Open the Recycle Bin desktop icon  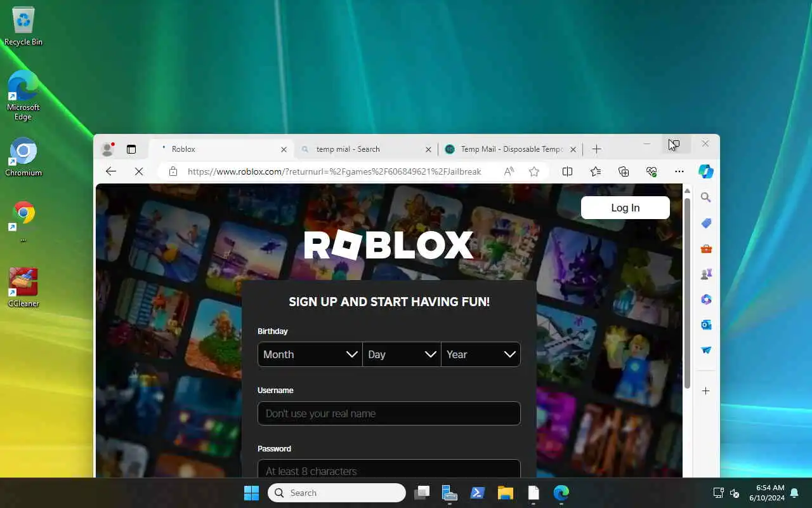click(x=23, y=27)
